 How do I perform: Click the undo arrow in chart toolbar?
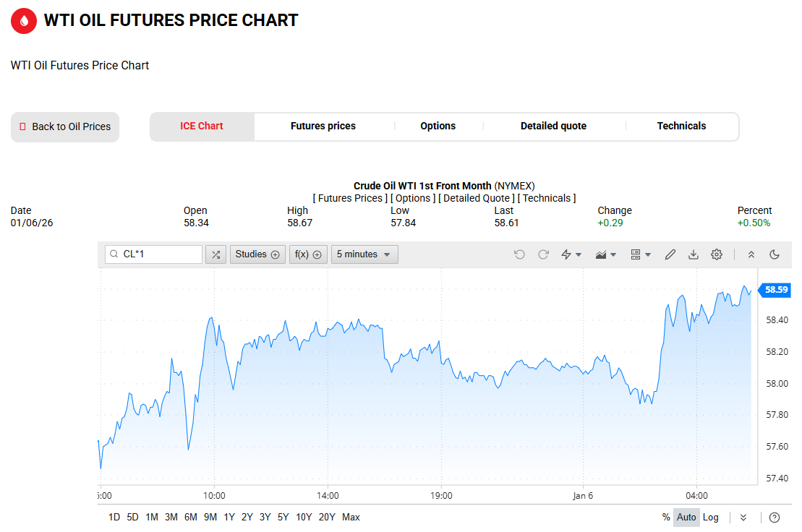point(519,254)
